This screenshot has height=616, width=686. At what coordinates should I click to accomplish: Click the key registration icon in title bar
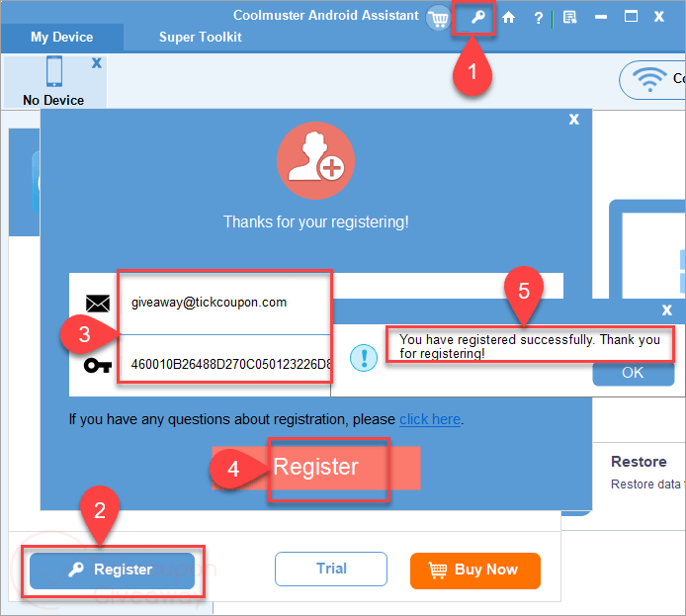[477, 18]
